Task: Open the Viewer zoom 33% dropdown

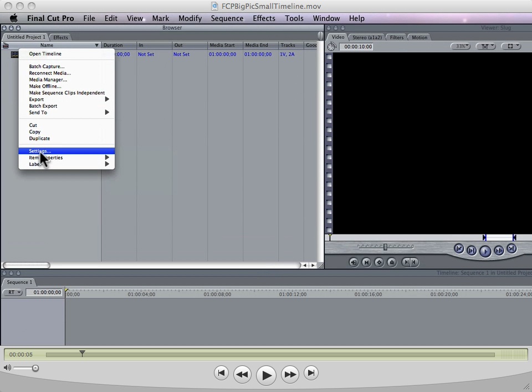Action: coord(461,46)
